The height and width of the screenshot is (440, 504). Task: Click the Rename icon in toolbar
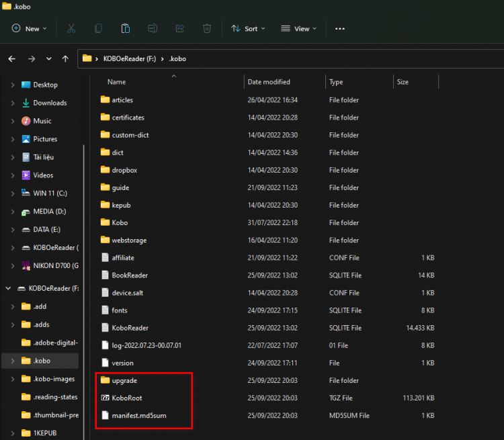153,29
